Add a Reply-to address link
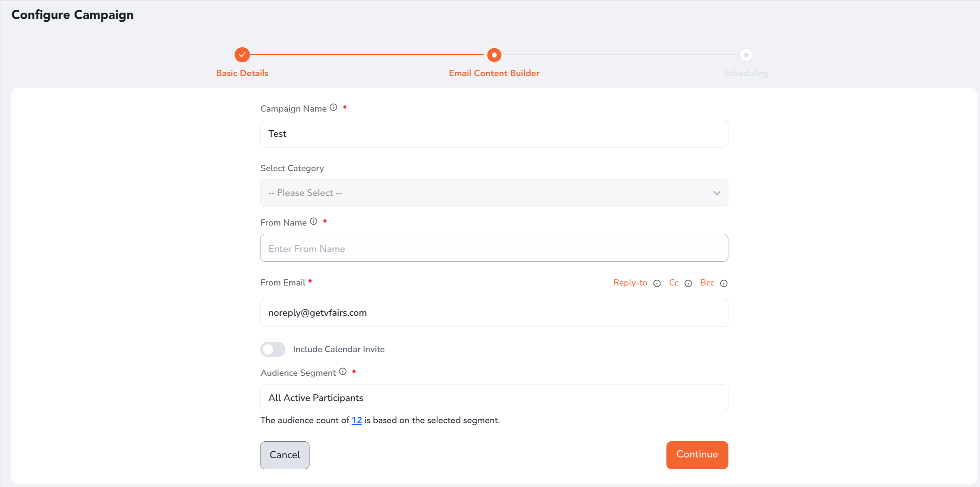The height and width of the screenshot is (487, 980). [630, 283]
